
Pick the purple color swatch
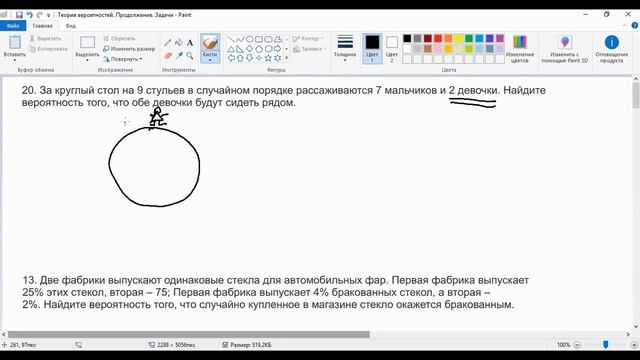pos(500,38)
